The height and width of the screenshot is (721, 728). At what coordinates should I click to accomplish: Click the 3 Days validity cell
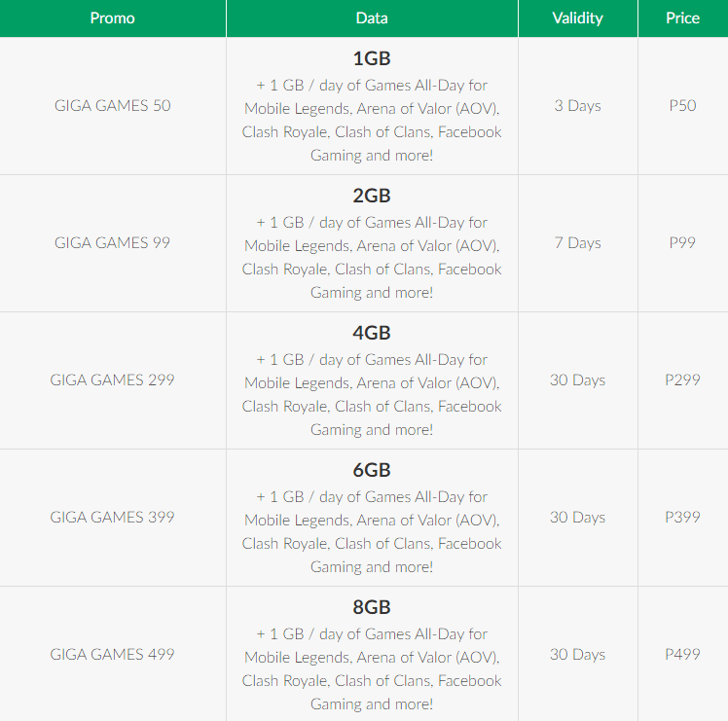point(577,105)
